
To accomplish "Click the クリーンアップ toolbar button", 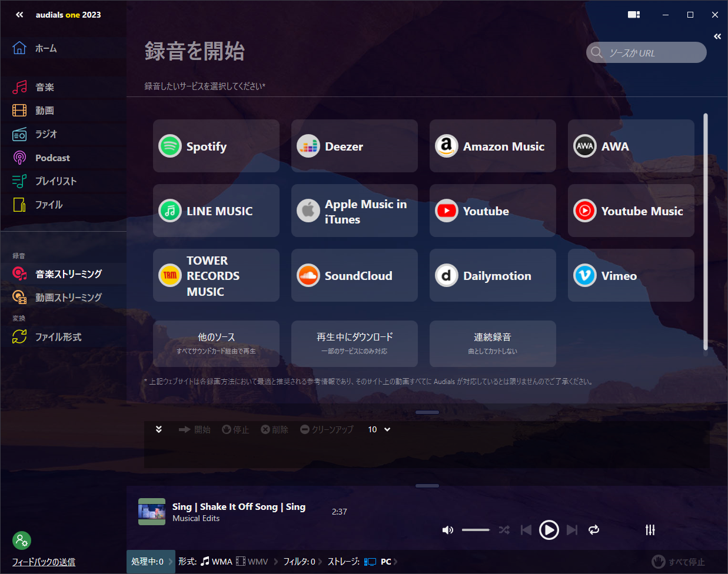I will click(x=327, y=430).
